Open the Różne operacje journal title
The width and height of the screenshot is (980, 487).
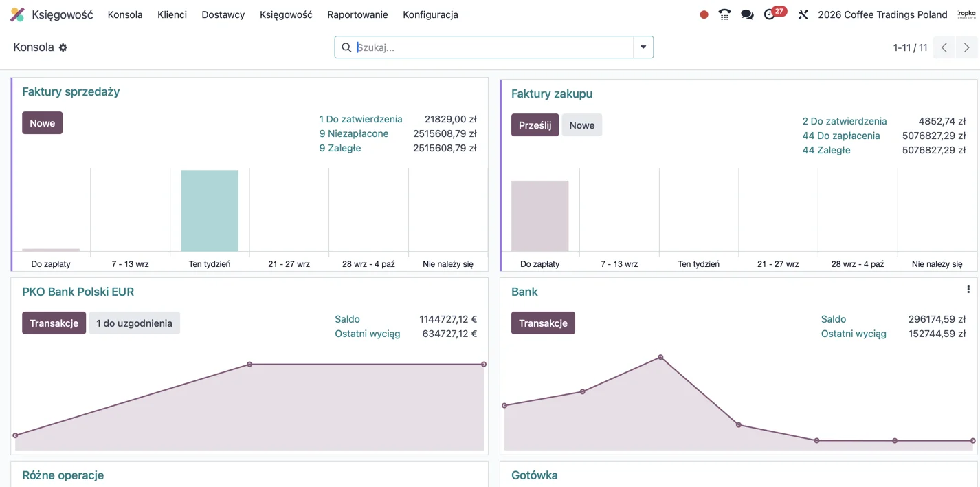tap(63, 475)
